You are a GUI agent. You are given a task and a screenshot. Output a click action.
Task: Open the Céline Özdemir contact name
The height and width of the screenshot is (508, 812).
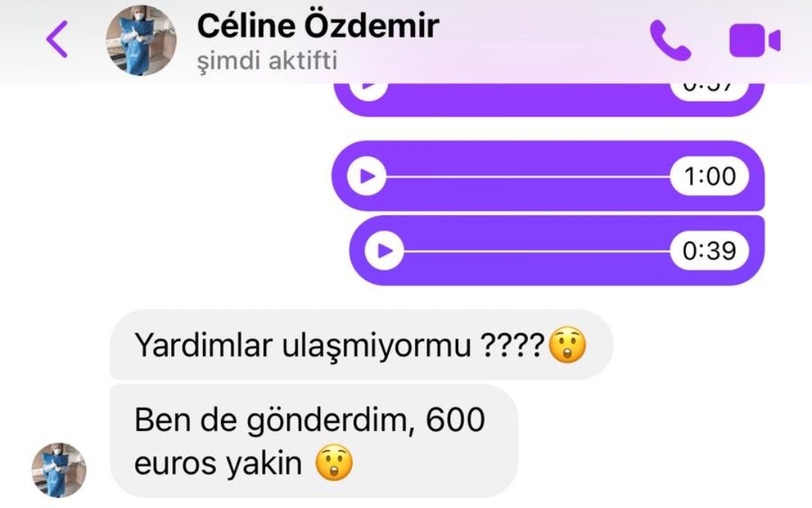pyautogui.click(x=318, y=26)
